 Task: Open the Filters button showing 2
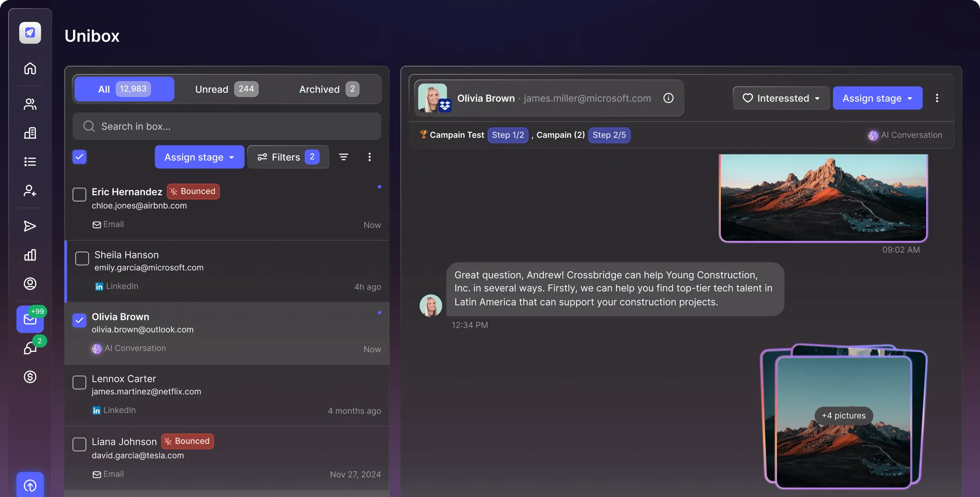288,157
